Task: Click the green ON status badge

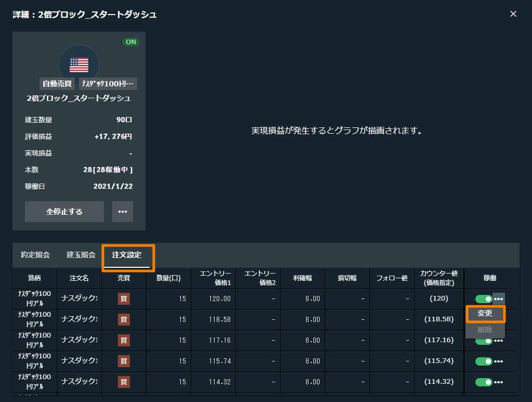Action: click(x=130, y=42)
